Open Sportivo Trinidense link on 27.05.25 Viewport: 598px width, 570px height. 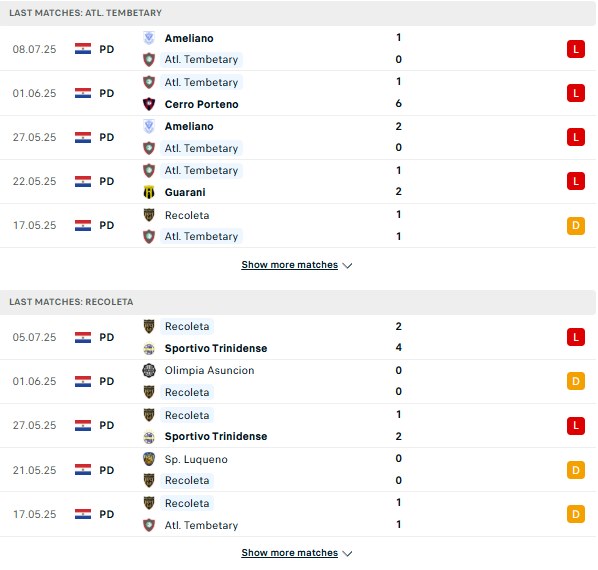(x=216, y=436)
